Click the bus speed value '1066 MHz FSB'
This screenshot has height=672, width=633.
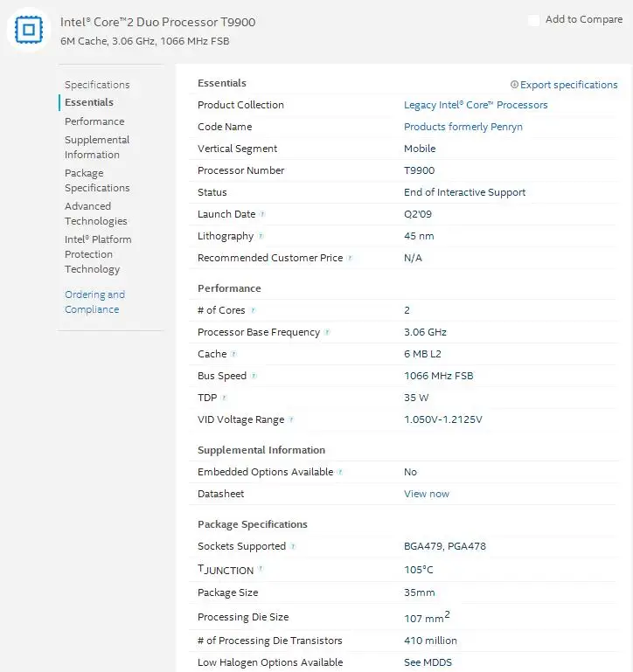pos(439,376)
